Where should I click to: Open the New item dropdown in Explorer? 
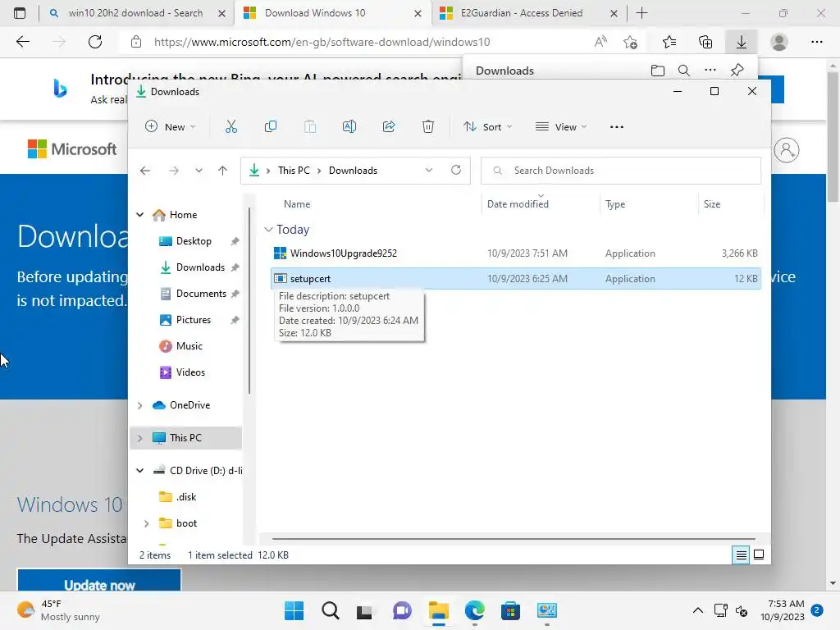pyautogui.click(x=171, y=127)
